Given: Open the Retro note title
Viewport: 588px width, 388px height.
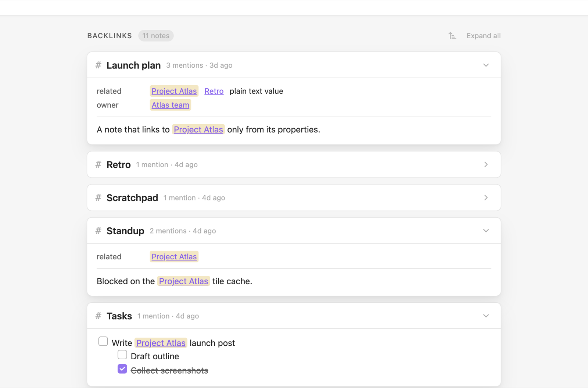Looking at the screenshot, I should (x=119, y=165).
